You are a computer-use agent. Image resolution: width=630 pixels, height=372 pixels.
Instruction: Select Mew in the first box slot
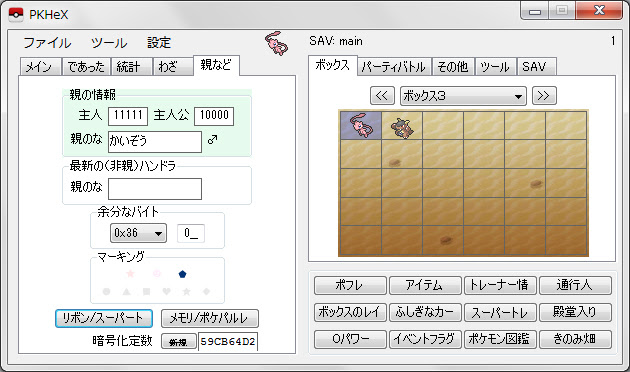(361, 126)
